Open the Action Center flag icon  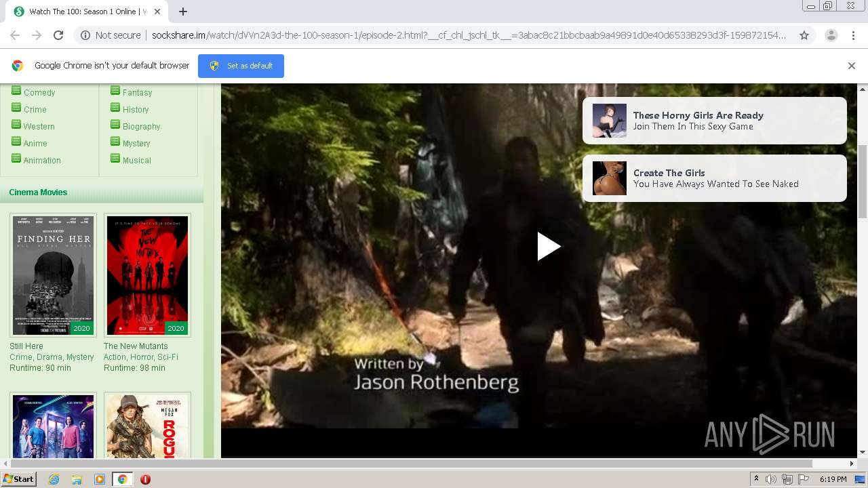(x=804, y=479)
